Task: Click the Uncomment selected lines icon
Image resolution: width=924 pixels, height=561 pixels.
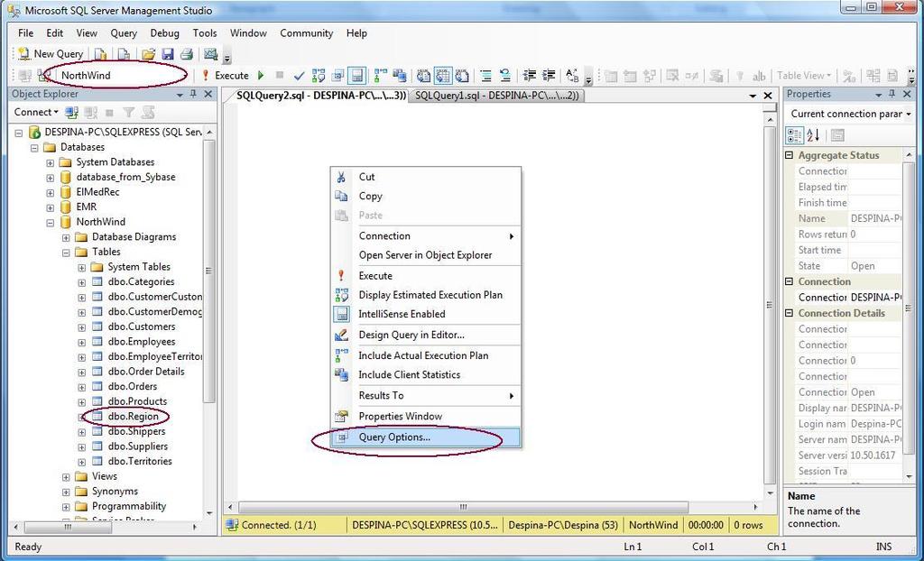Action: pos(505,76)
